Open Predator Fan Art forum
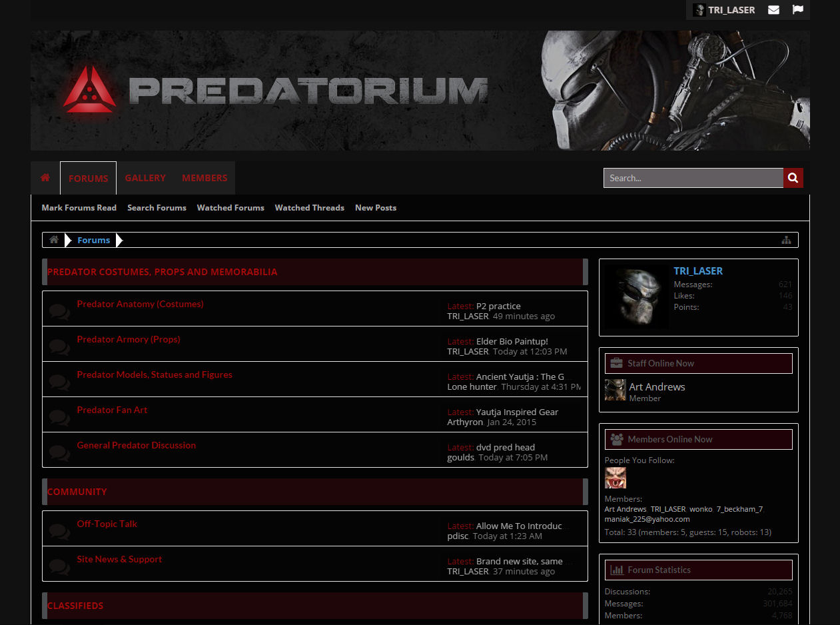Viewport: 840px width, 625px height. click(112, 410)
